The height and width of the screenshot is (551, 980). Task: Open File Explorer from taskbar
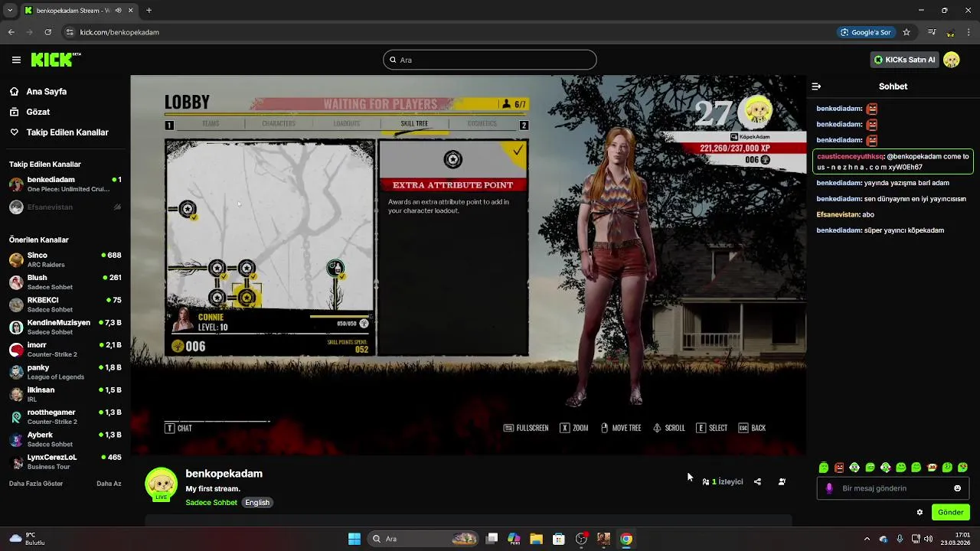536,539
